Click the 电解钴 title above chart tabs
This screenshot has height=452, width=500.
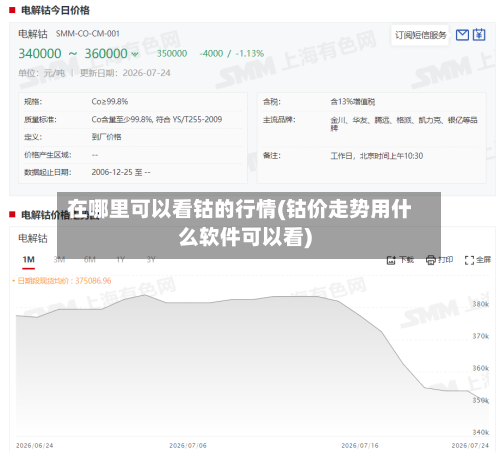[x=33, y=238]
